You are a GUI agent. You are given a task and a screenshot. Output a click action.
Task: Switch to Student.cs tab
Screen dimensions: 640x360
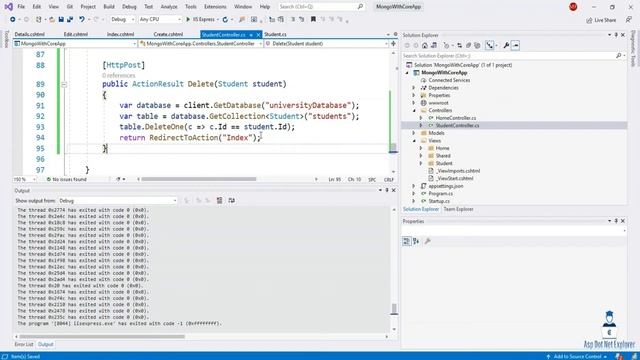pos(275,34)
